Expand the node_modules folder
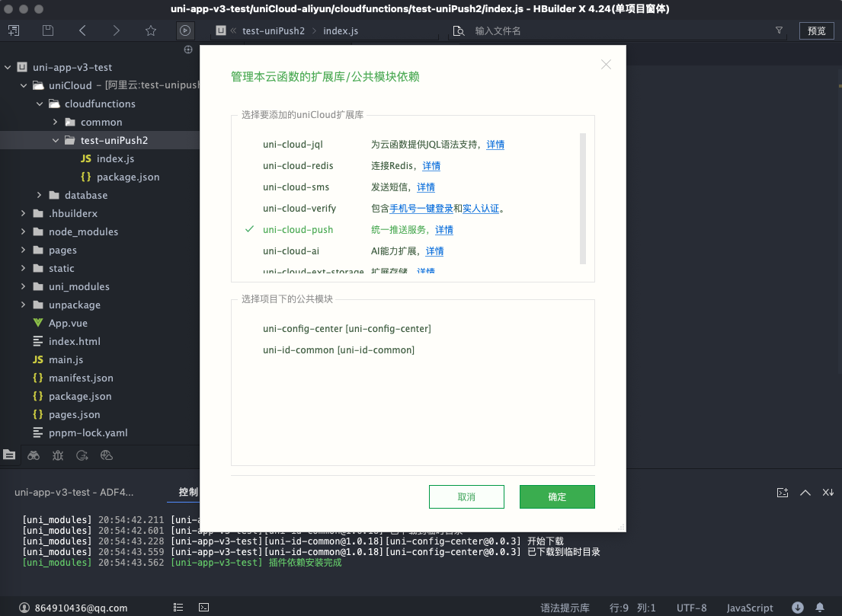Screen dimensions: 842x616 coord(23,231)
